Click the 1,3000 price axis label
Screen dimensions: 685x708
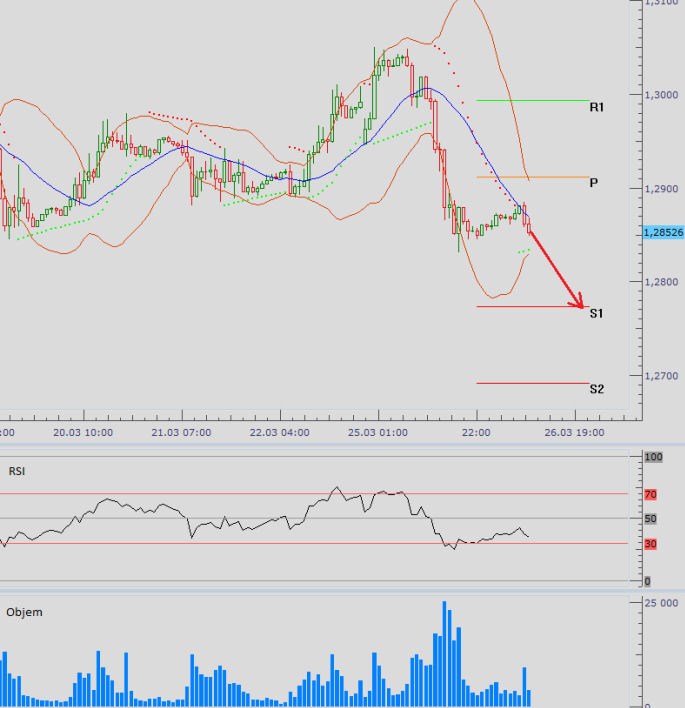[x=661, y=95]
